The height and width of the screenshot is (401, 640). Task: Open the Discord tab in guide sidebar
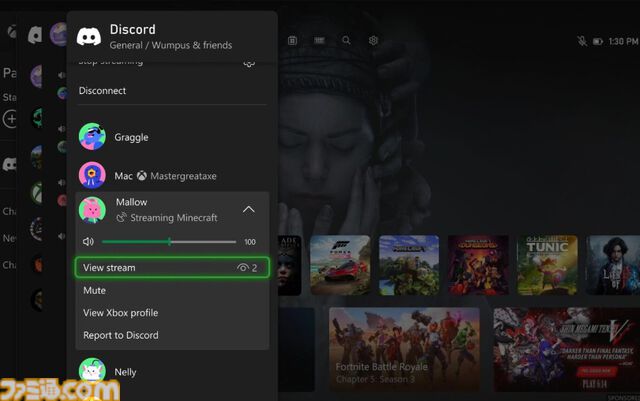tap(35, 34)
